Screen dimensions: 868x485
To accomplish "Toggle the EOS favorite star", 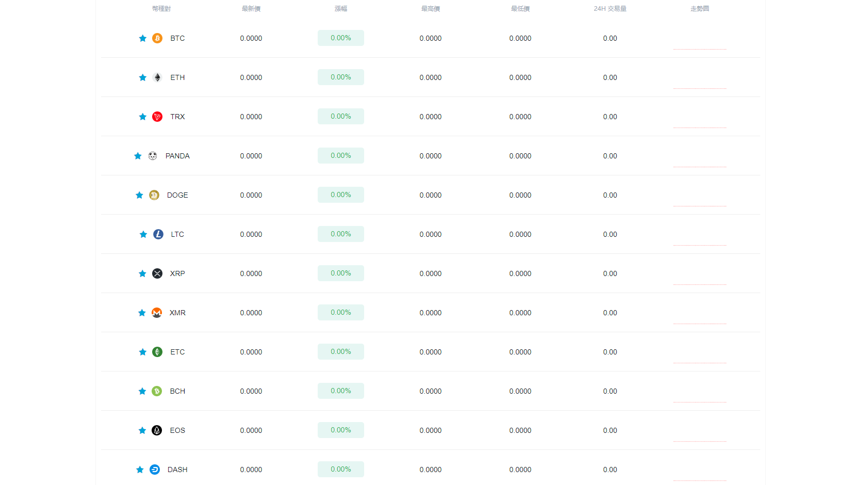I will [142, 430].
